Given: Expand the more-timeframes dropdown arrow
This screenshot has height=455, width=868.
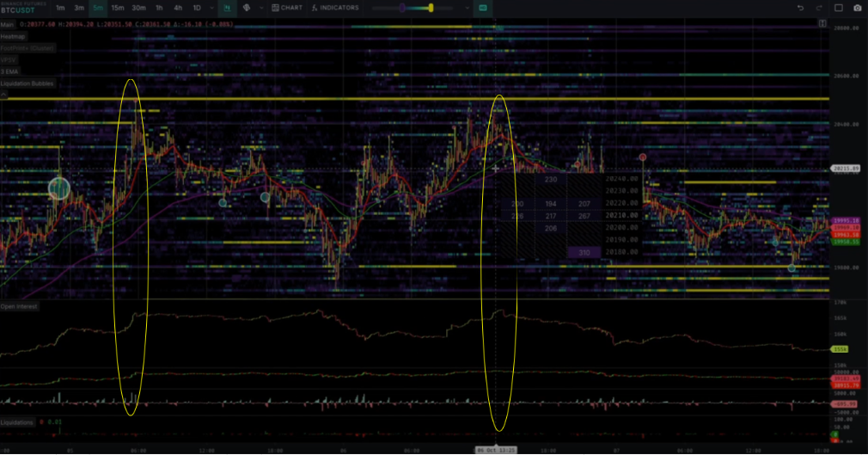Looking at the screenshot, I should pyautogui.click(x=211, y=9).
